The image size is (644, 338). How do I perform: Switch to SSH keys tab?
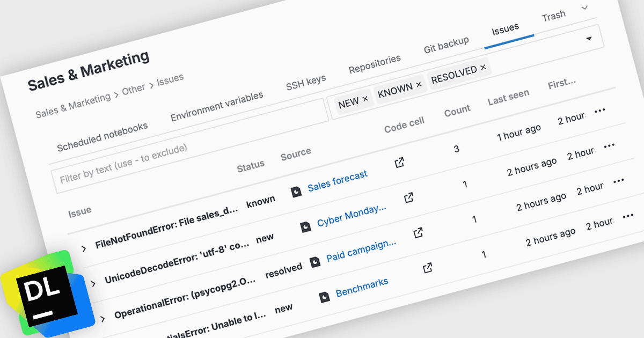[x=306, y=83]
